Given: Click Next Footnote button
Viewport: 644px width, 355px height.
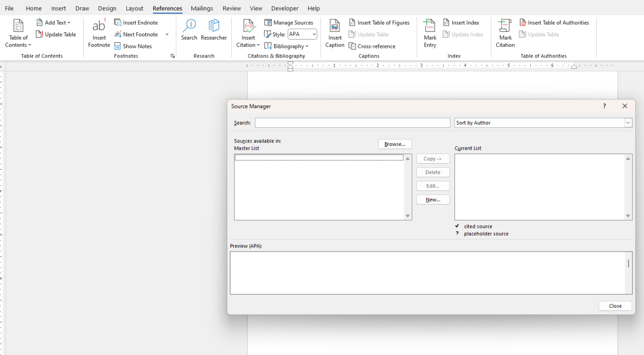Looking at the screenshot, I should 136,34.
